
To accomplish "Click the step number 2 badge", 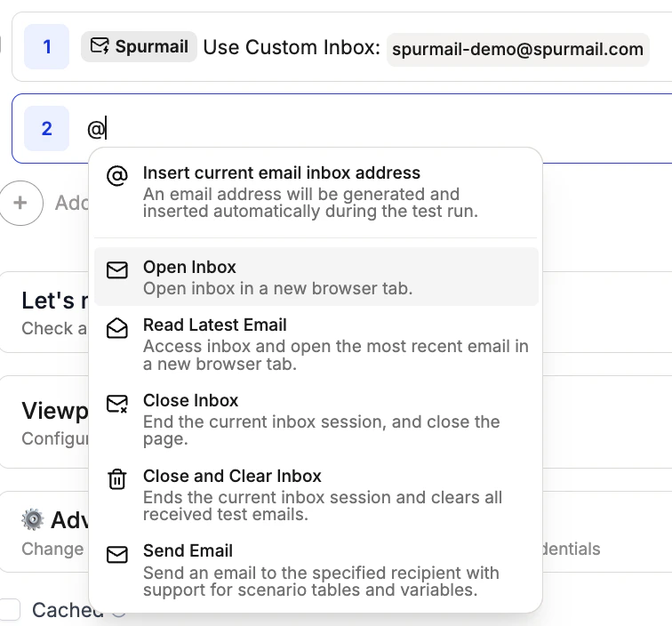I will point(46,129).
